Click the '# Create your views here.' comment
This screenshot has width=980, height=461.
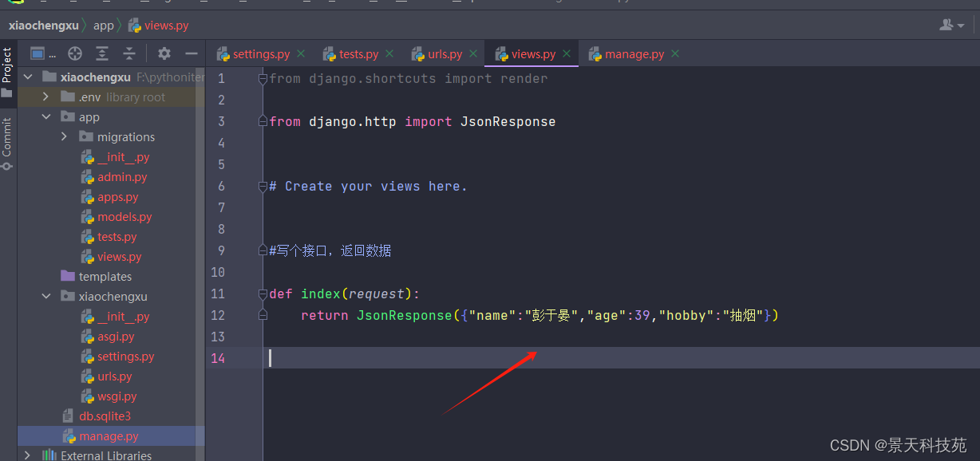click(368, 186)
